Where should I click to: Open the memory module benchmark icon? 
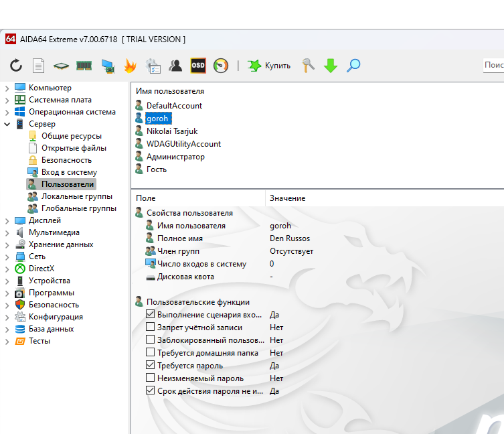(x=84, y=66)
